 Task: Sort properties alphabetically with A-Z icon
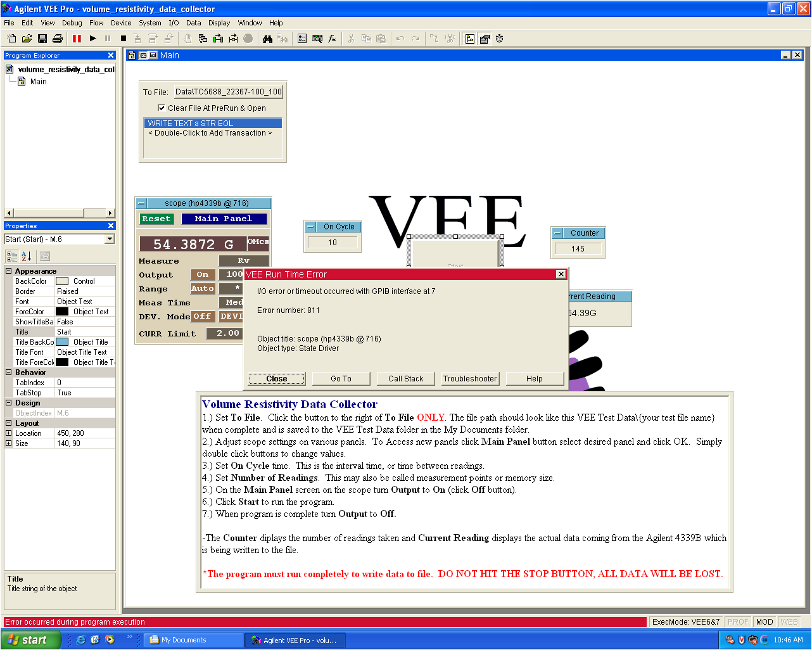tap(27, 256)
